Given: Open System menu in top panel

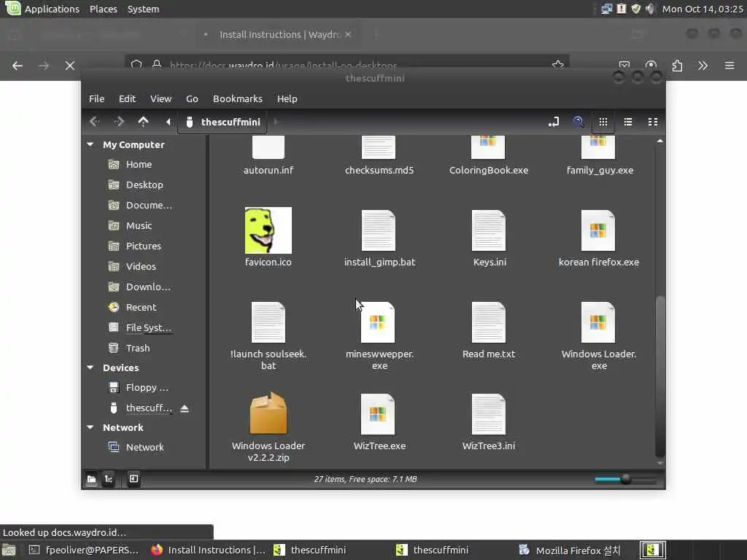Looking at the screenshot, I should [x=143, y=9].
